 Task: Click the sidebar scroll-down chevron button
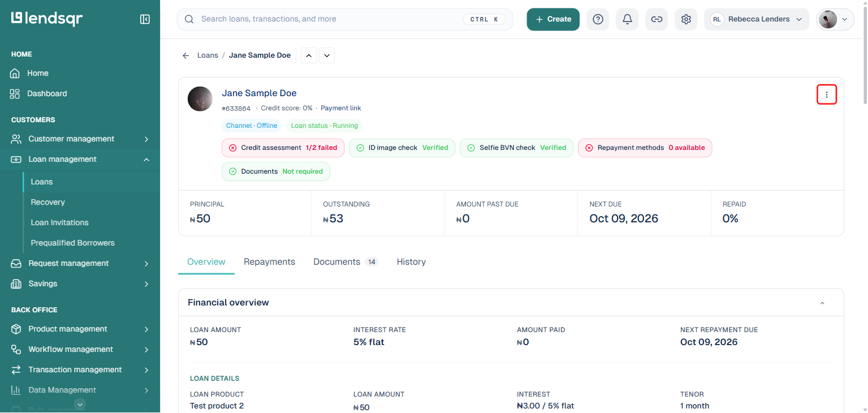point(80,404)
